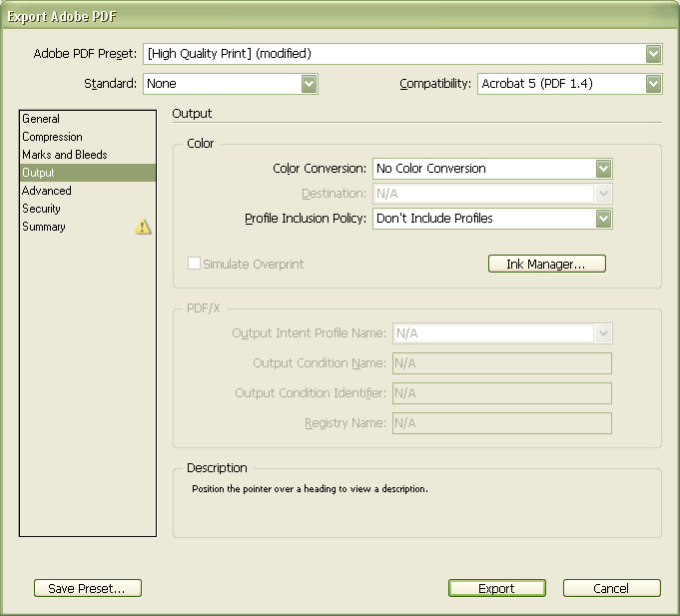Viewport: 680px width, 616px height.
Task: Open the Security panel
Action: (88, 209)
